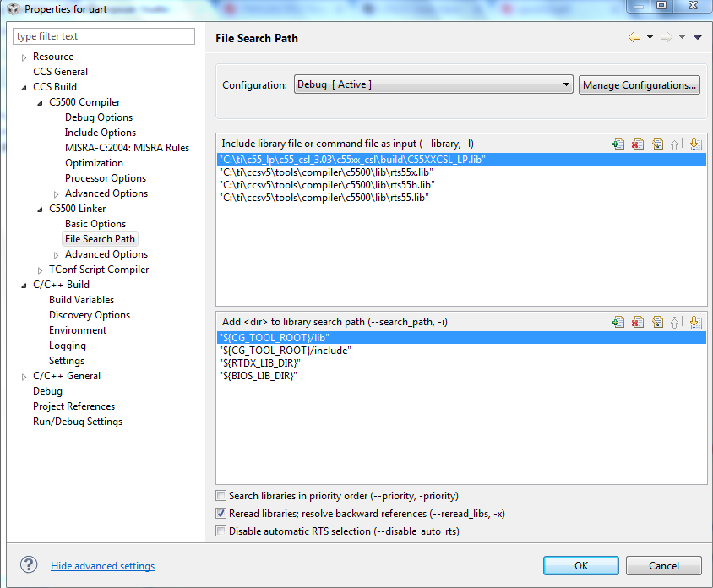Select Logging in tree
This screenshot has width=713, height=588.
pos(68,346)
